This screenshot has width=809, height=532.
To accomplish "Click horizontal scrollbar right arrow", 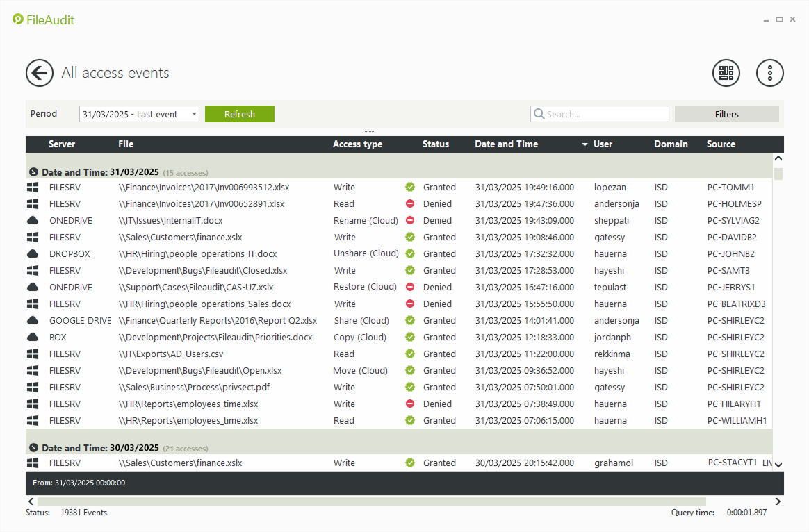I will coord(778,501).
